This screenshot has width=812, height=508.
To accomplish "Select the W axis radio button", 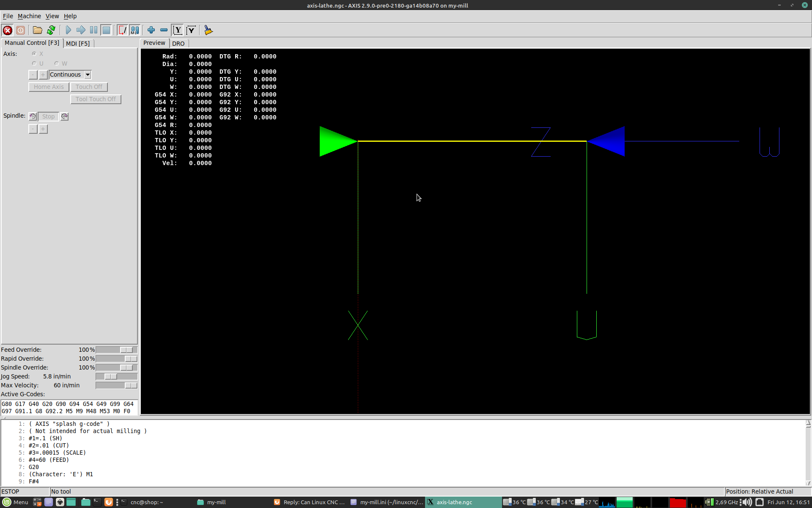I will (x=57, y=63).
